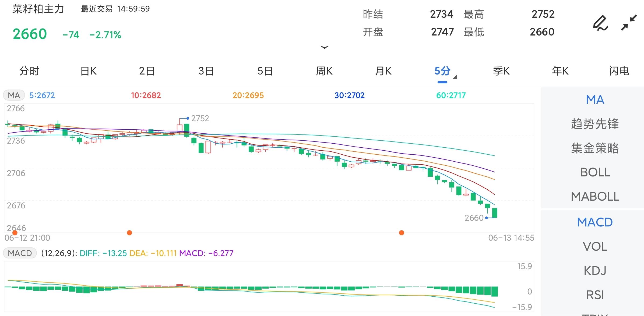Click the MA20 value 20:2695
The image size is (644, 316).
coord(248,95)
